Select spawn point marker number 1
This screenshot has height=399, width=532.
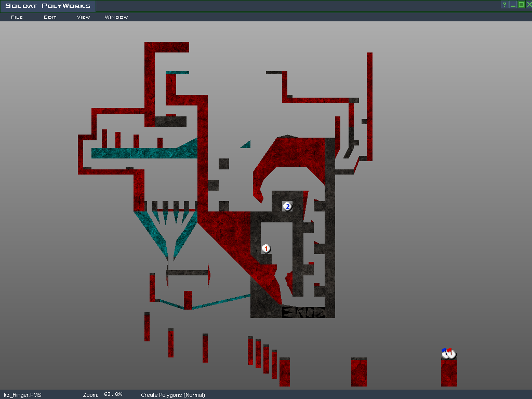[266, 249]
